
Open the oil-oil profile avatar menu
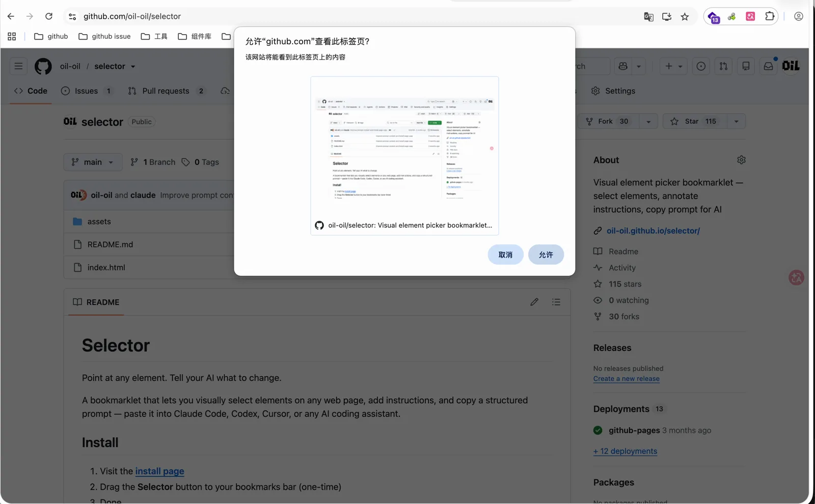[791, 66]
